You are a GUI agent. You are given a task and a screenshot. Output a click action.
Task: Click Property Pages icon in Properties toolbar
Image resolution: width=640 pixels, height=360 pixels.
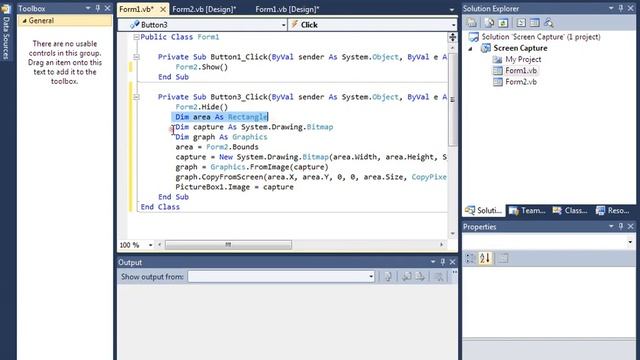pyautogui.click(x=503, y=258)
